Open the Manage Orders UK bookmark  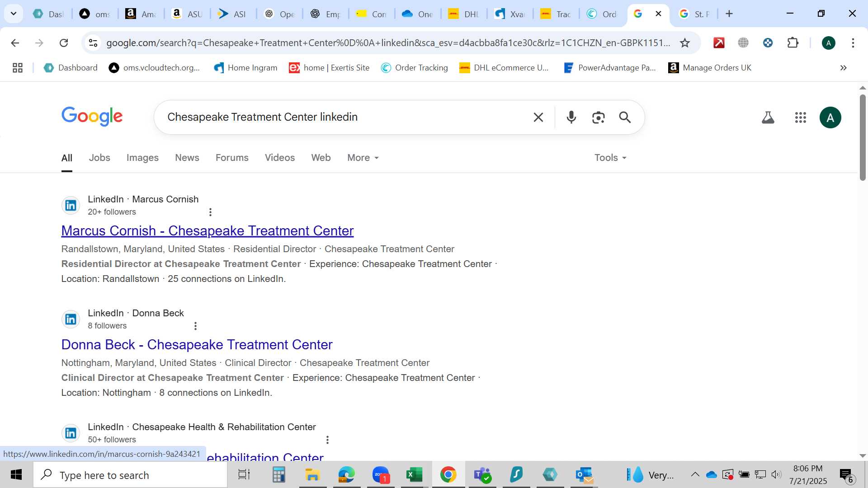pos(710,68)
